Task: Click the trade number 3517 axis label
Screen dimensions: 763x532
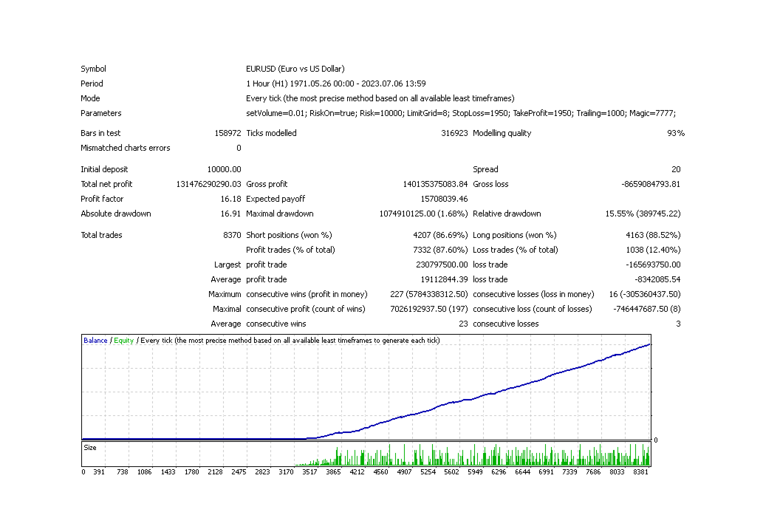Action: [x=309, y=471]
